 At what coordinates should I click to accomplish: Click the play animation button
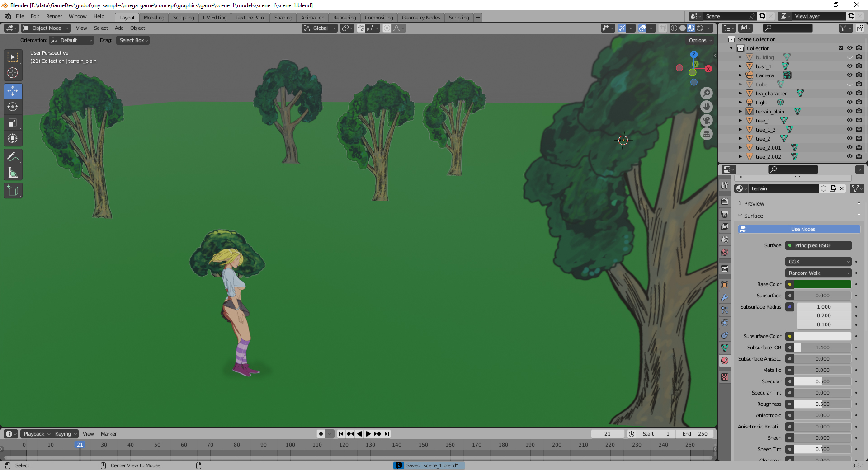(x=368, y=434)
